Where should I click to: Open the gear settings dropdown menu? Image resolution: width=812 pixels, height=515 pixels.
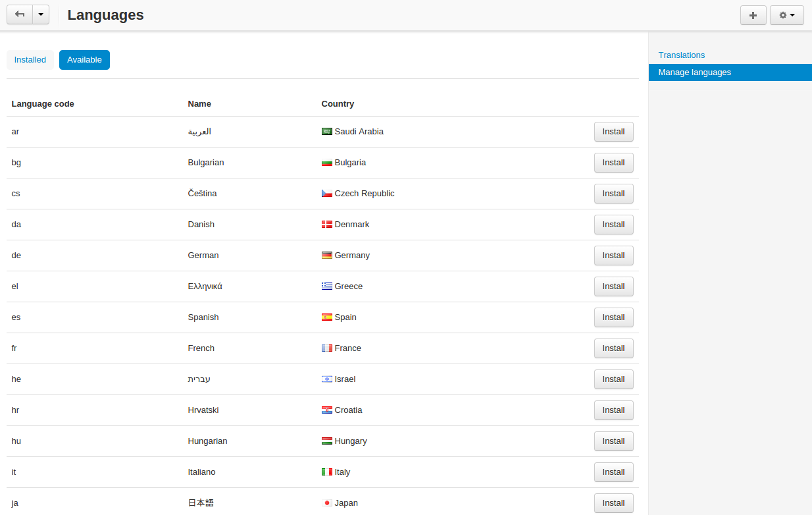coord(787,15)
